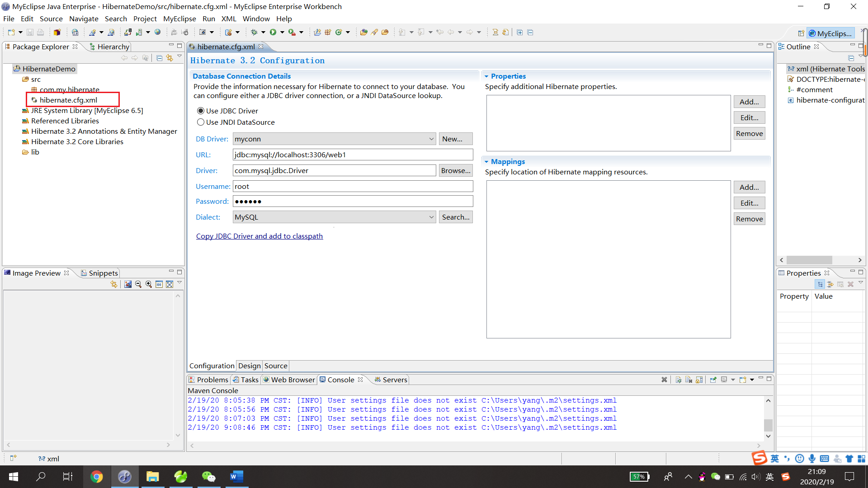Select #comment in the Outline
The image size is (868, 488).
(814, 89)
